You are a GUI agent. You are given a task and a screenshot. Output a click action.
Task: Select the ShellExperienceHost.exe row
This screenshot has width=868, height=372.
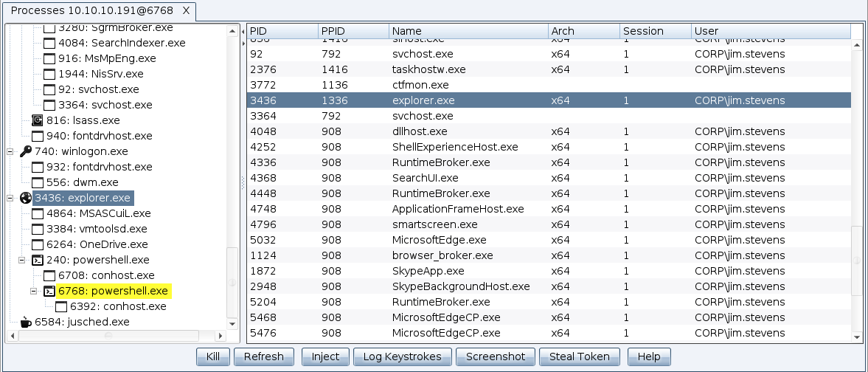549,147
